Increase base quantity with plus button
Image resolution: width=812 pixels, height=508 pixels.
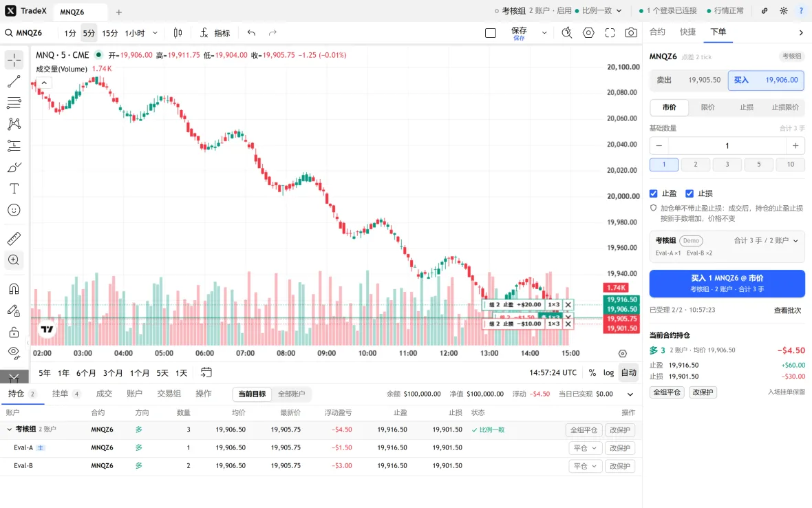(x=795, y=145)
